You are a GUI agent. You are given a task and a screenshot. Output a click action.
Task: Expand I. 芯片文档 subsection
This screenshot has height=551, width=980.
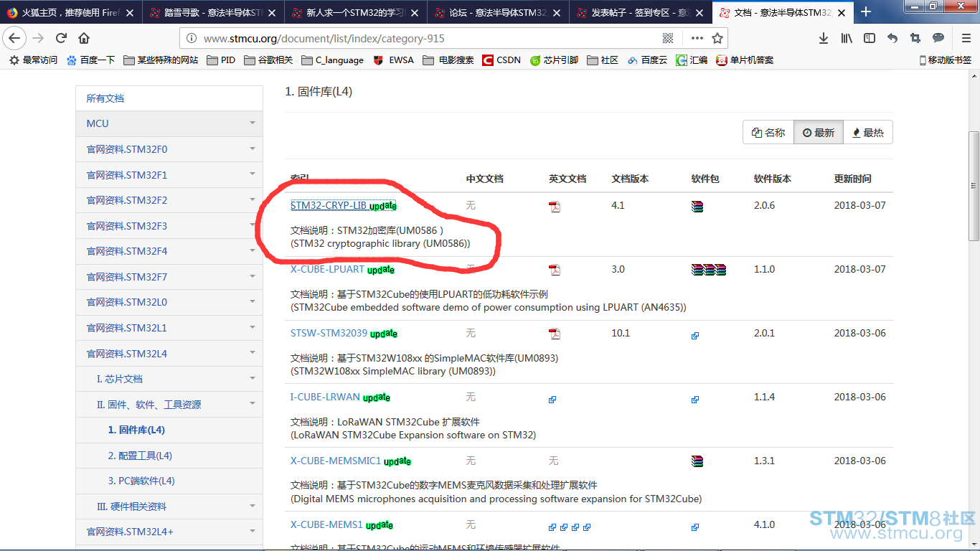tap(253, 379)
